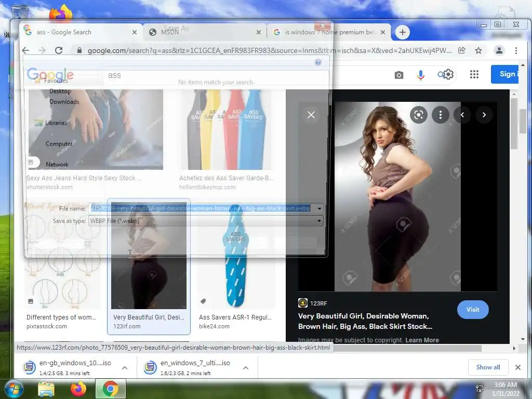Select Downloads in Save As sidebar
Screen dimensions: 532x399
pyautogui.click(x=64, y=102)
